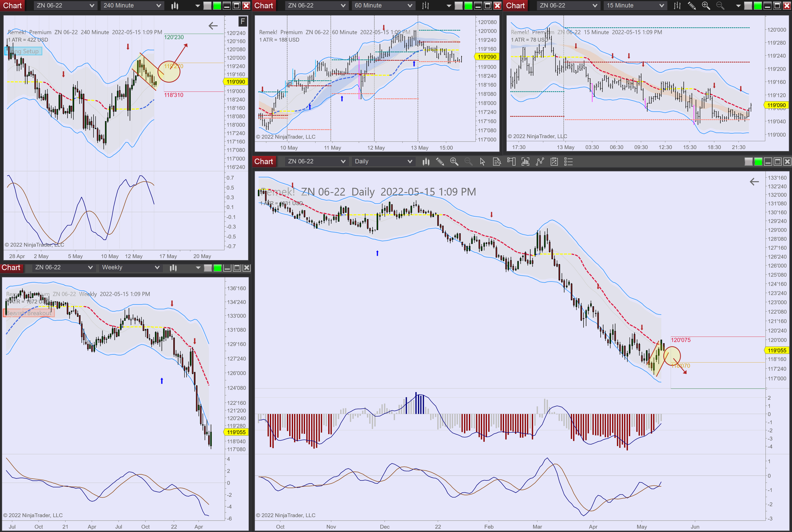The height and width of the screenshot is (532, 792).
Task: Click the Chart tab of 60 Minute window
Action: pos(264,5)
